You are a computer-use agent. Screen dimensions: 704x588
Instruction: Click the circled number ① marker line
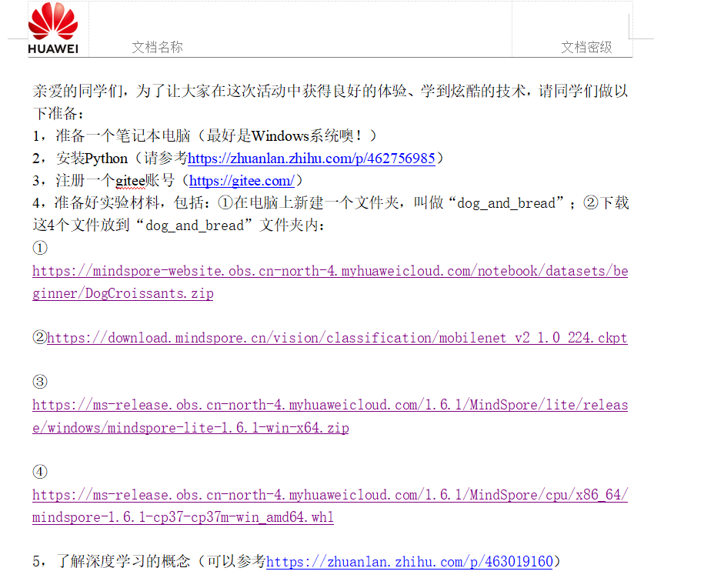pos(40,248)
